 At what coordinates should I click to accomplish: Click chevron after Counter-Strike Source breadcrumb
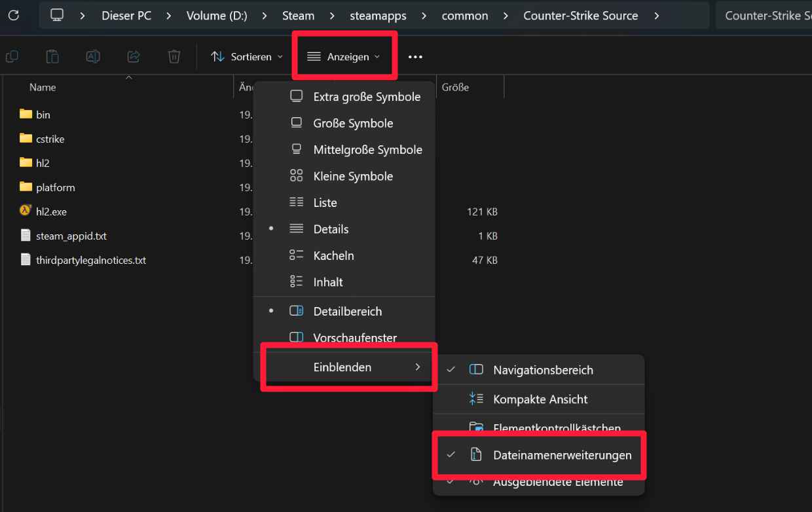(656, 15)
